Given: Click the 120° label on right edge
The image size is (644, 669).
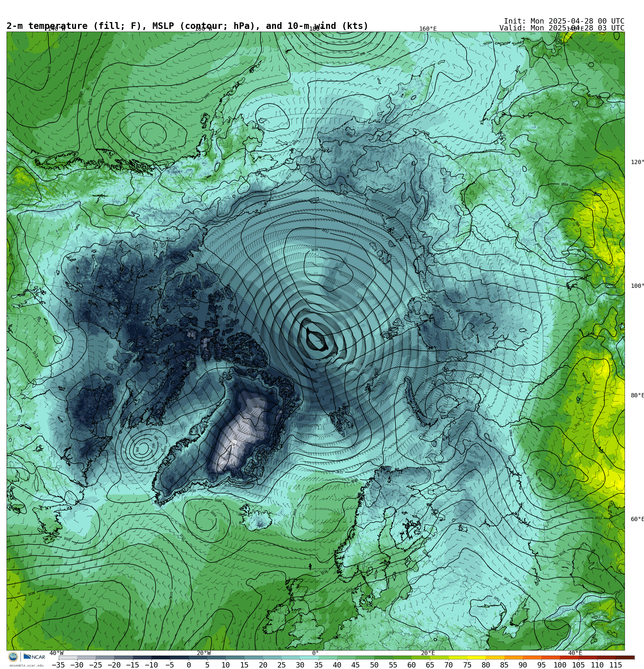Looking at the screenshot, I should [x=637, y=162].
